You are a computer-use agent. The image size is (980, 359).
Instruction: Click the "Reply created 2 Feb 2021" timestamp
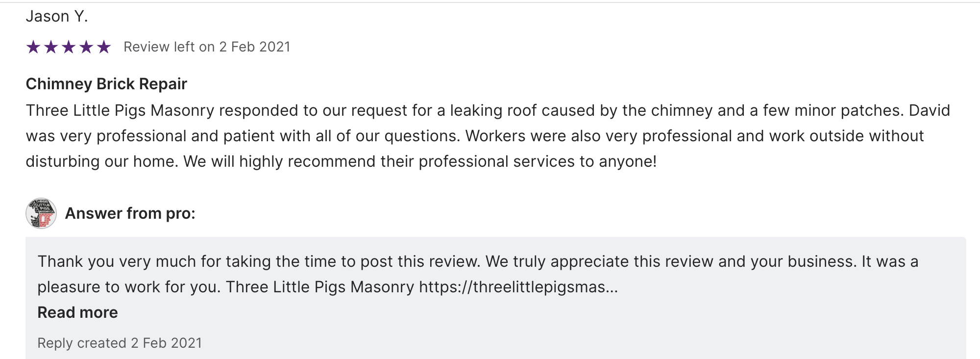(x=120, y=343)
